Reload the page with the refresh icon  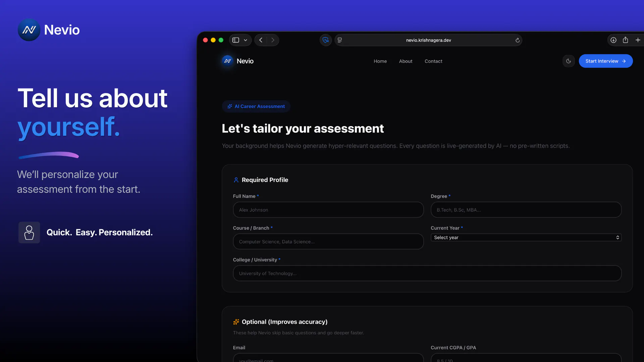pyautogui.click(x=518, y=40)
